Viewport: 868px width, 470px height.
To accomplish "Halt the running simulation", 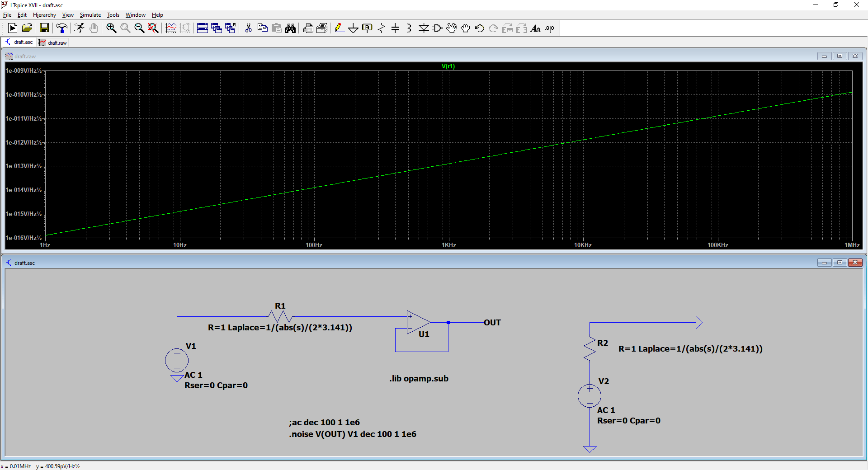I will point(79,28).
